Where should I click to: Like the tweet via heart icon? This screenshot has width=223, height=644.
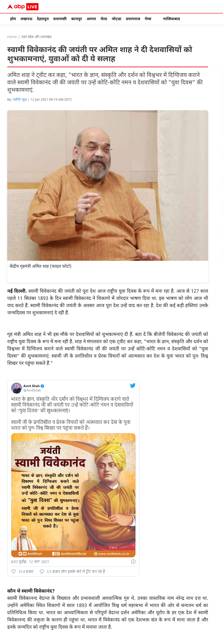(13, 571)
